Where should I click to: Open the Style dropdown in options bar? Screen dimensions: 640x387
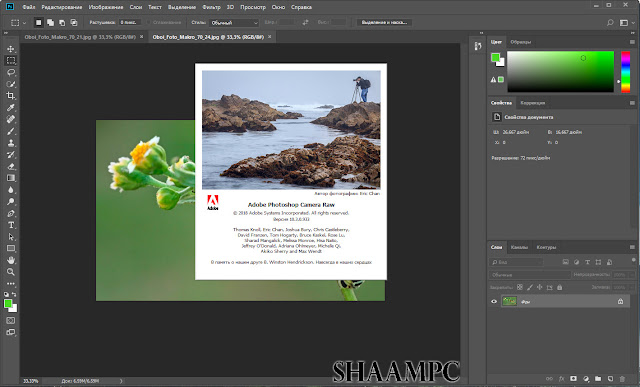234,23
